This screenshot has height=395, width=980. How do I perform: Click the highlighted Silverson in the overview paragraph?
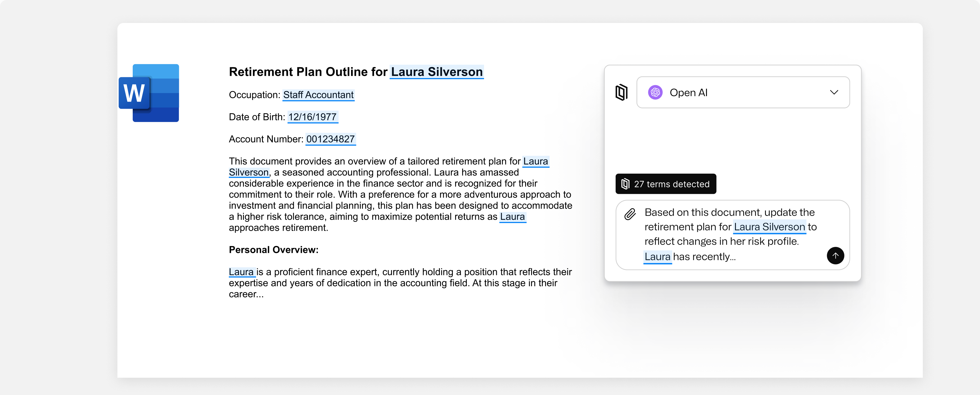pos(248,172)
